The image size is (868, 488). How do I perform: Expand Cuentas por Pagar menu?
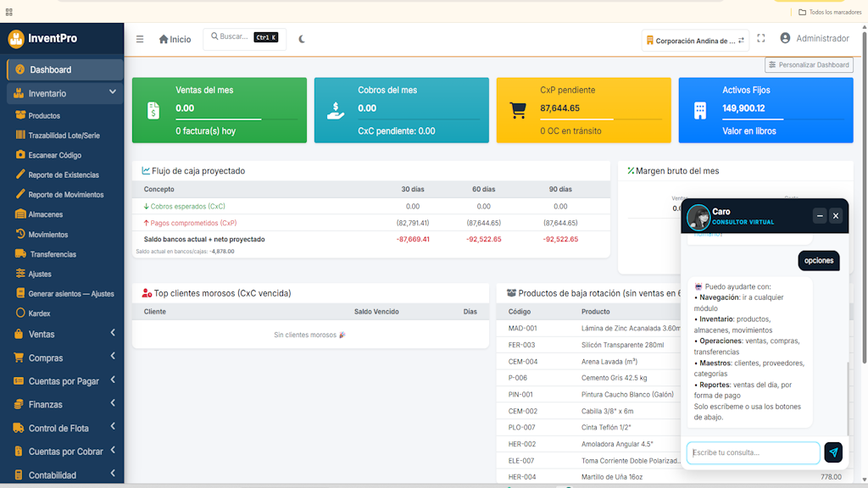click(64, 381)
